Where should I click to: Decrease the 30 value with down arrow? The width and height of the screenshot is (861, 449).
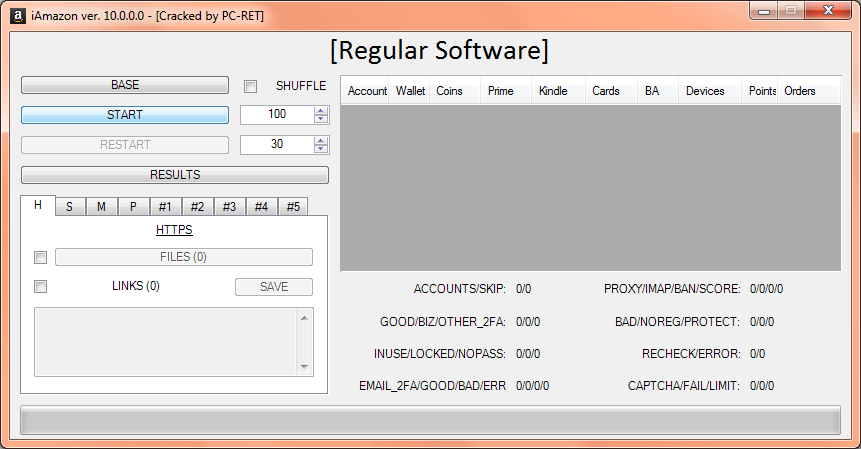point(321,149)
